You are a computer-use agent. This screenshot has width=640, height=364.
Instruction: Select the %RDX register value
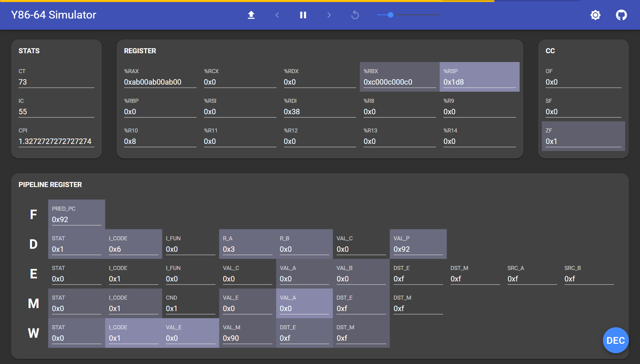[320, 82]
